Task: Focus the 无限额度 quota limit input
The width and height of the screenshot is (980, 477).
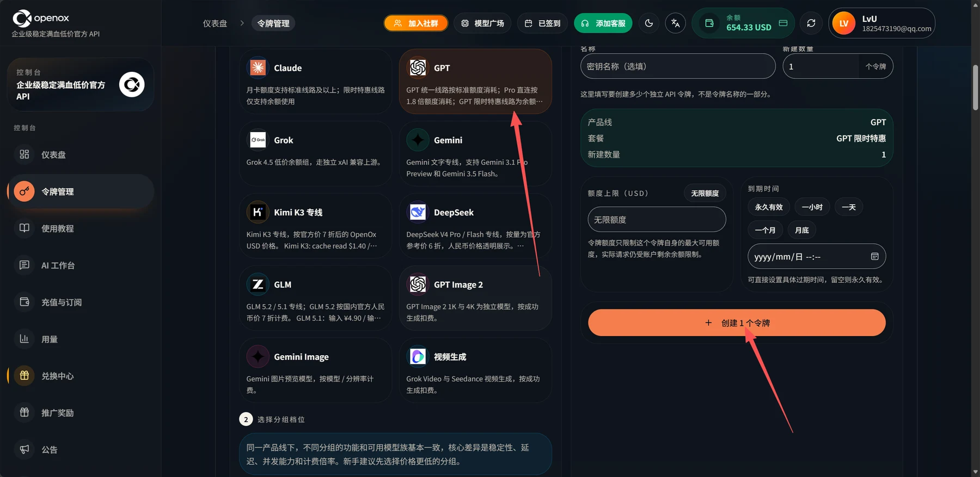Action: [x=657, y=220]
